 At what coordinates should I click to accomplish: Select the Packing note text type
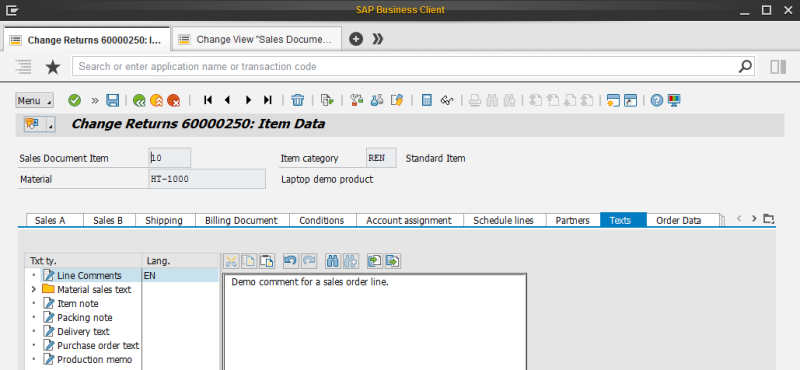[85, 317]
